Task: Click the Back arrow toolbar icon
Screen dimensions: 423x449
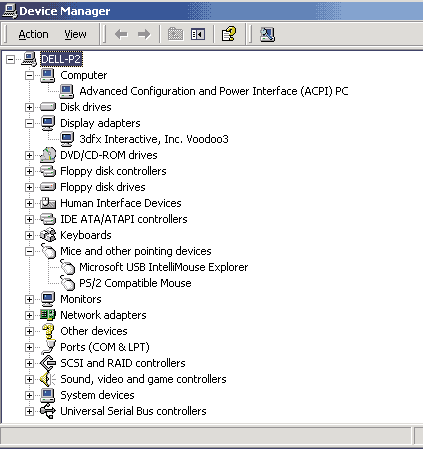Action: [x=121, y=34]
